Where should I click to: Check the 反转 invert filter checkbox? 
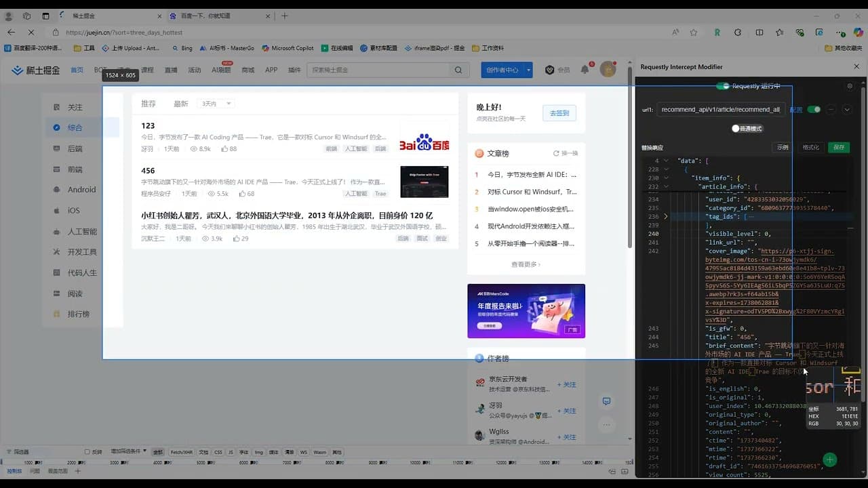pos(87,451)
